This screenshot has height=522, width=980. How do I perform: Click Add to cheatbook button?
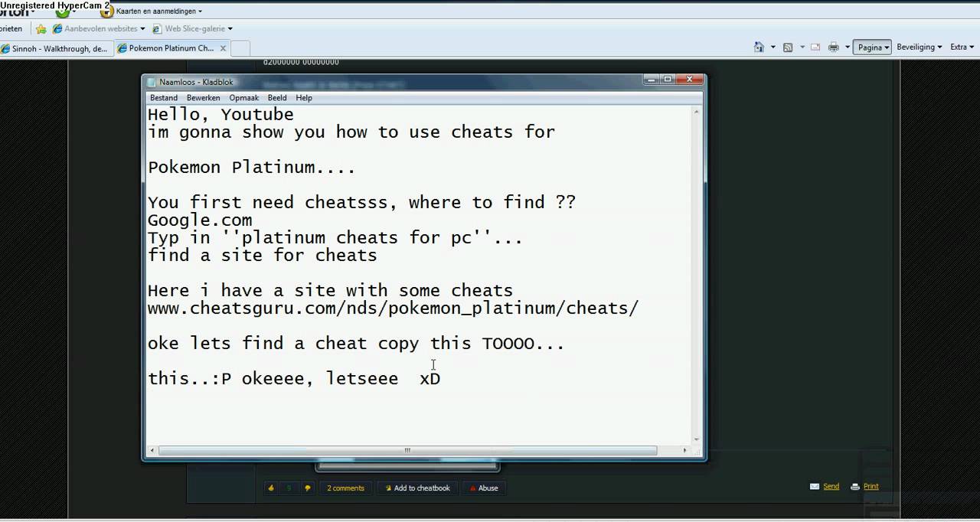(x=417, y=488)
